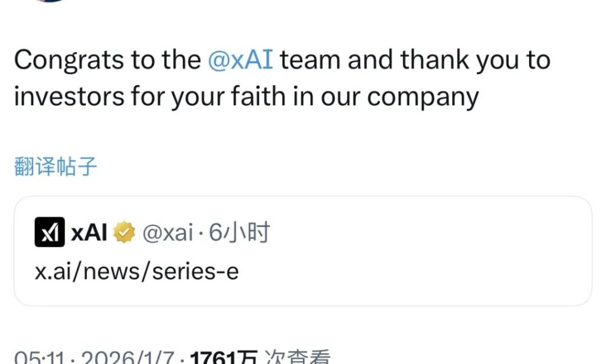606x364 pixels.
Task: Open the @xAI mention in the post text
Action: tap(240, 60)
